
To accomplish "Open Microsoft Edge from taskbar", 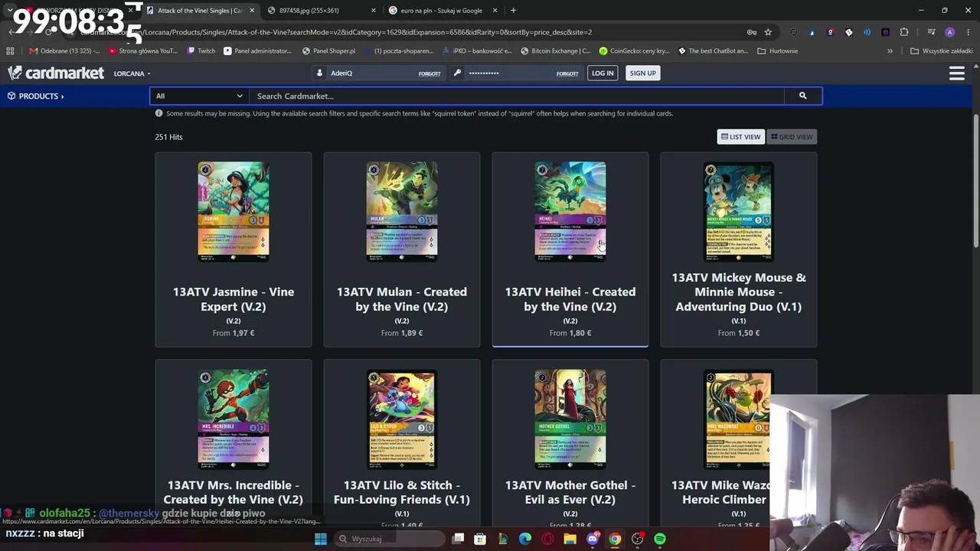I will (x=525, y=539).
